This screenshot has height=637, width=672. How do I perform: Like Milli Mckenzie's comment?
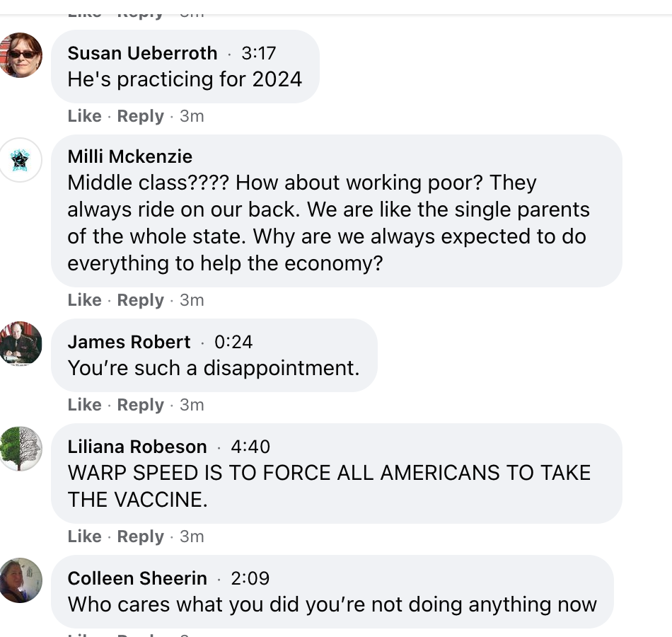[84, 300]
